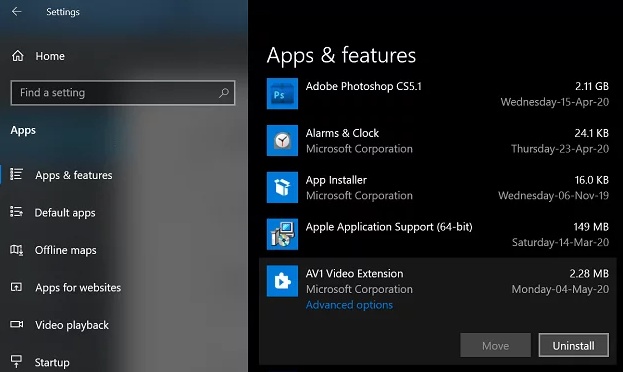The image size is (623, 372).
Task: Click the Alarms & Clock app icon
Action: coord(282,141)
